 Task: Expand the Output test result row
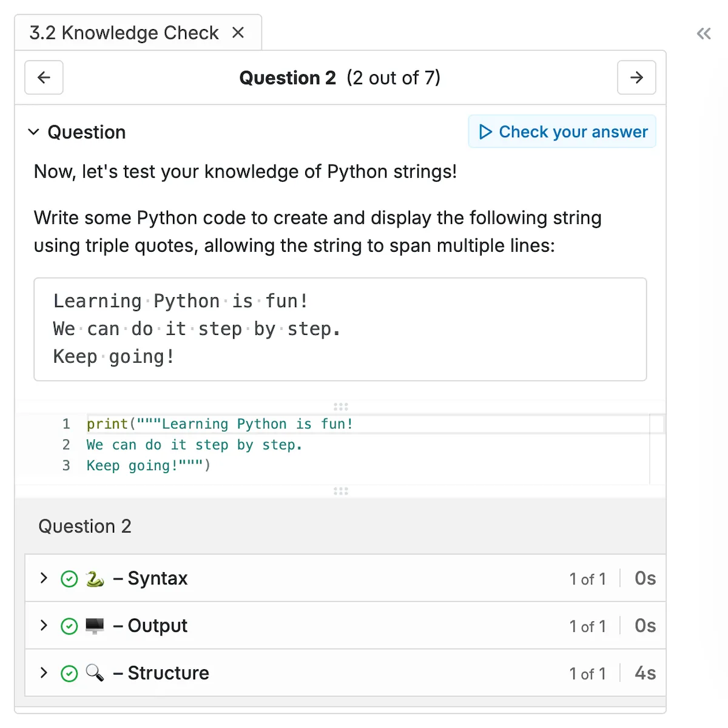point(44,625)
